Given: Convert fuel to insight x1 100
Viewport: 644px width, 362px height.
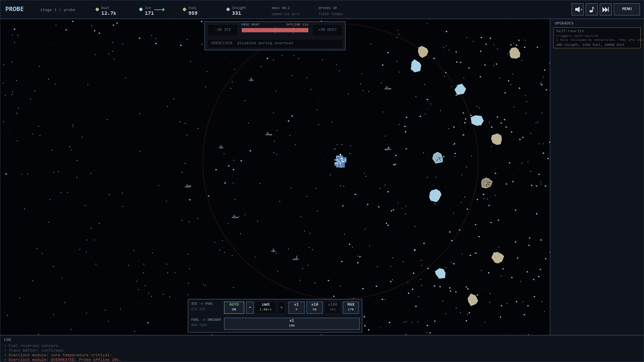Looking at the screenshot, I should pyautogui.click(x=291, y=323).
